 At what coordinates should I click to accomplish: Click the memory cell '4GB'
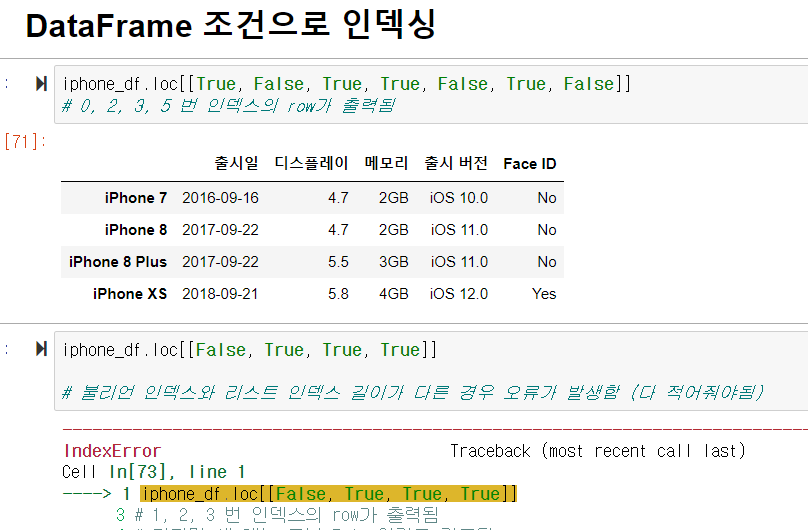click(x=394, y=294)
